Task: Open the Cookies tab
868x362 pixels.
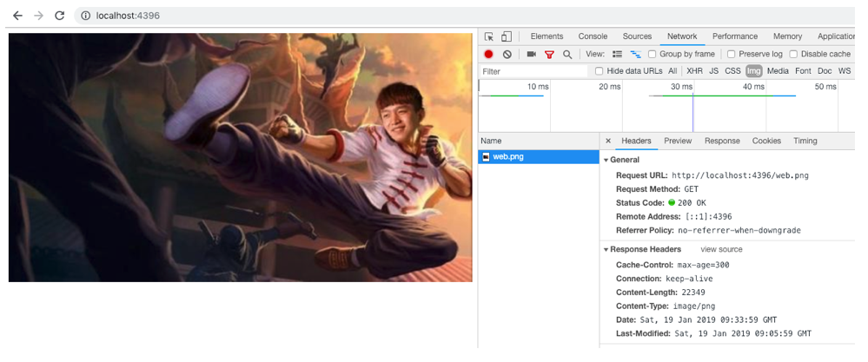Action: pyautogui.click(x=766, y=141)
